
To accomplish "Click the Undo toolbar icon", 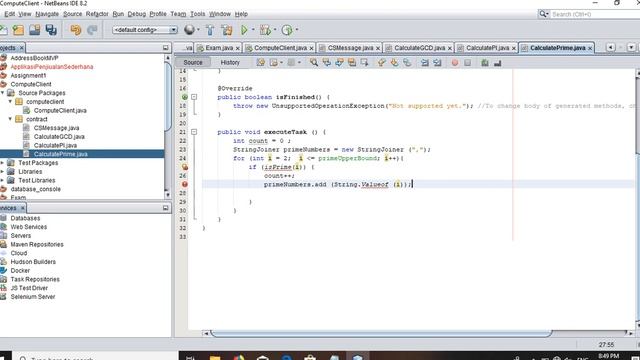I will point(76,30).
